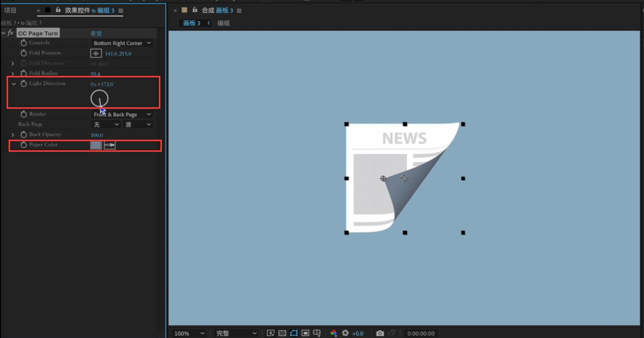Viewport: 644px width, 338px height.
Task: Expand the Back Opacity property
Action: coord(13,135)
